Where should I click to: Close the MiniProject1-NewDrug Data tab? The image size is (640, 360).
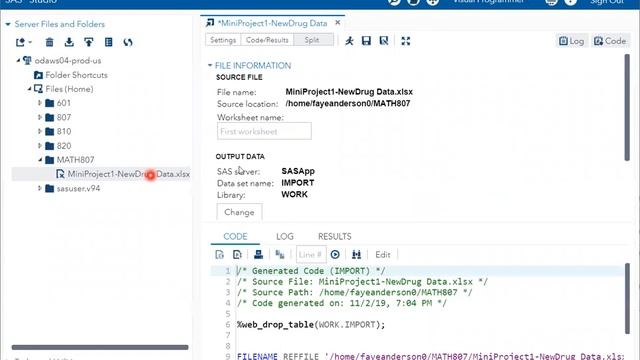(x=338, y=22)
